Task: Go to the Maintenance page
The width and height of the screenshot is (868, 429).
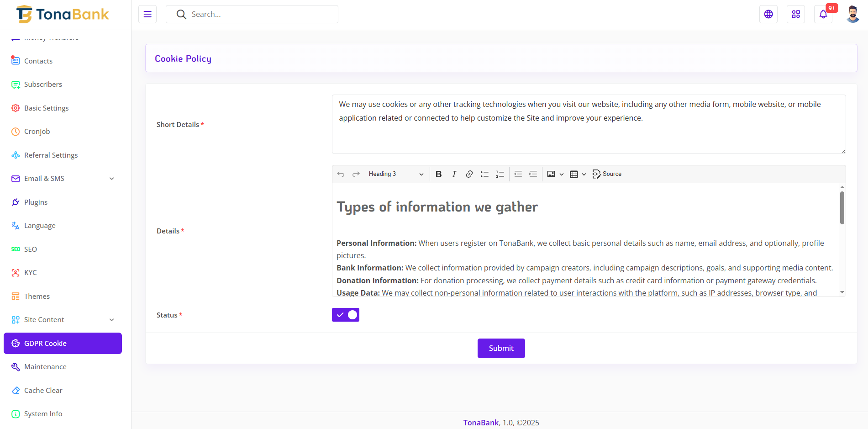Action: pyautogui.click(x=45, y=367)
